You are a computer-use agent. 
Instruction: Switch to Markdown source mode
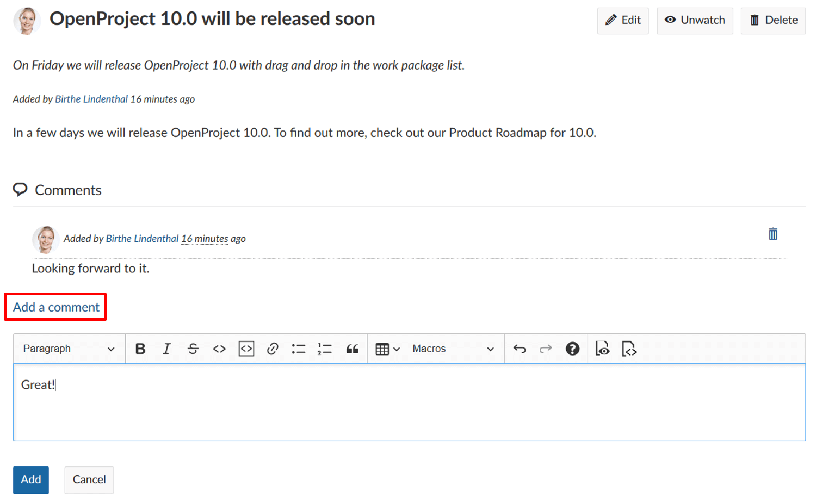click(x=629, y=349)
